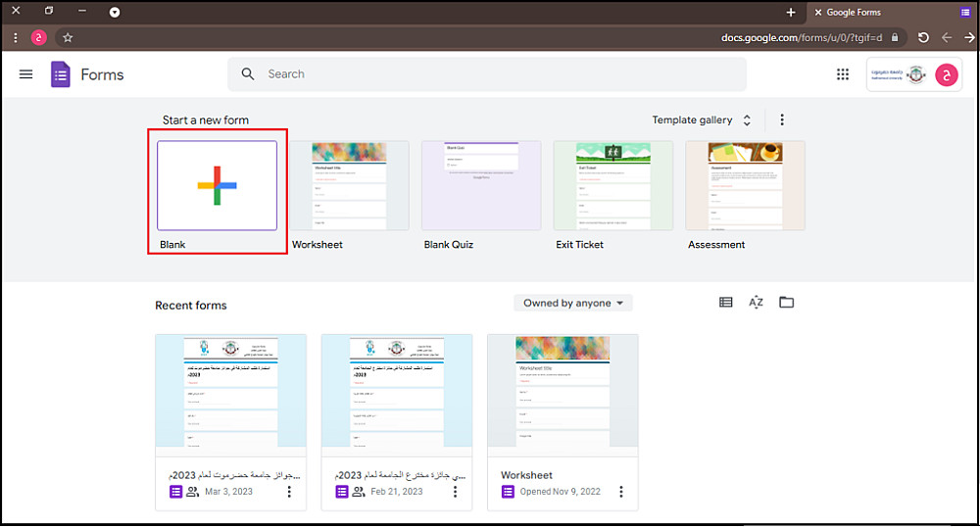Click the Forms title text
The image size is (980, 527).
[103, 74]
